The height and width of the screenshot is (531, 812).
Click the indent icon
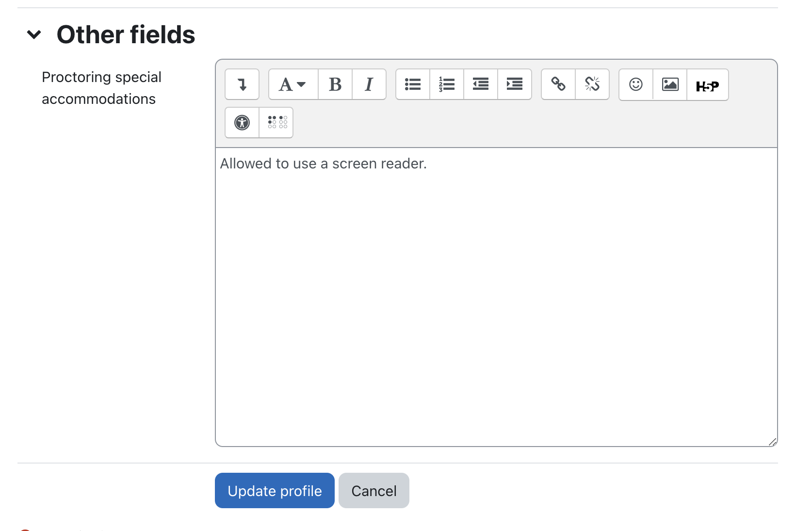(515, 84)
